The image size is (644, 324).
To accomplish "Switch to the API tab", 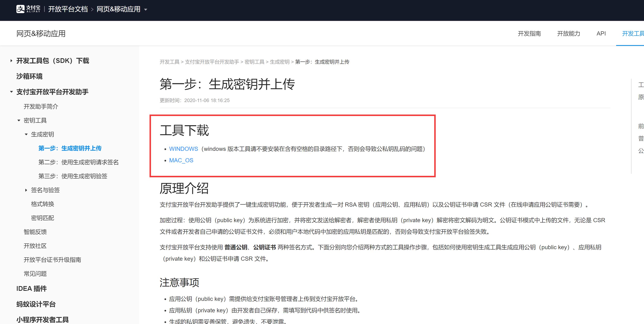I will click(x=601, y=34).
